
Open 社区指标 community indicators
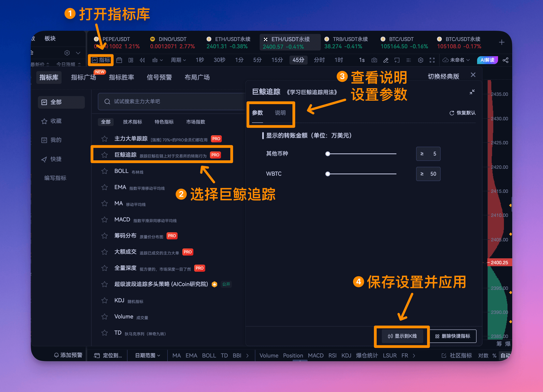pos(457,355)
